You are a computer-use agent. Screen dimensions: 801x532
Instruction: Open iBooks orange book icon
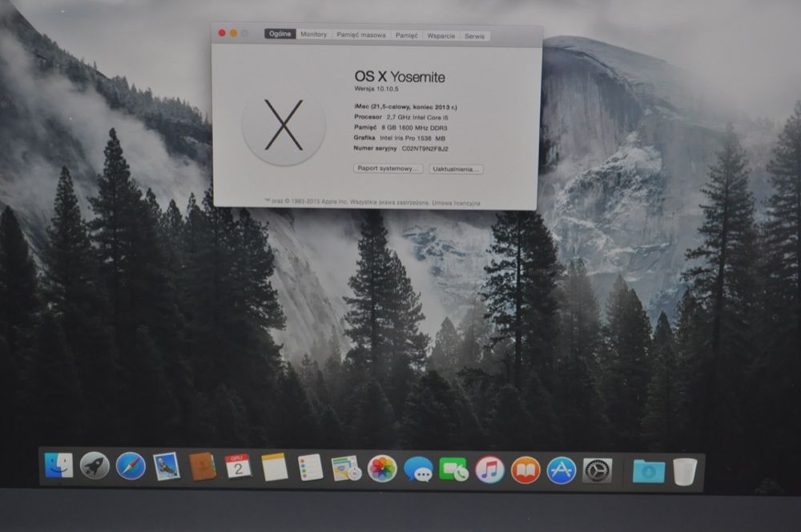tap(525, 470)
